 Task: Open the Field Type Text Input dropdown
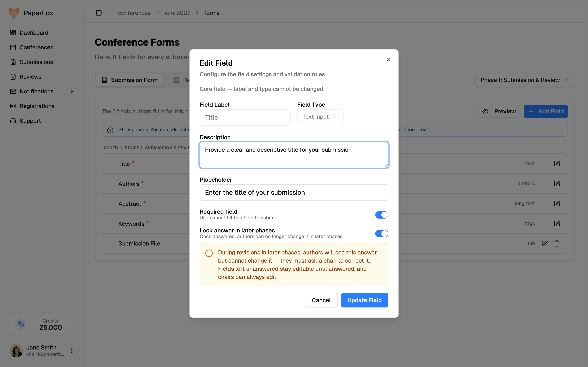(x=320, y=117)
